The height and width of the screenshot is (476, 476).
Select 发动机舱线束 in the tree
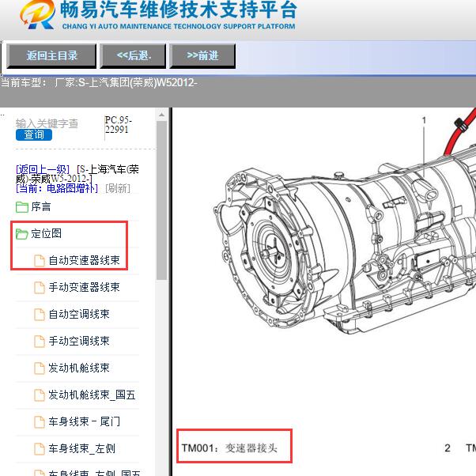coord(79,368)
